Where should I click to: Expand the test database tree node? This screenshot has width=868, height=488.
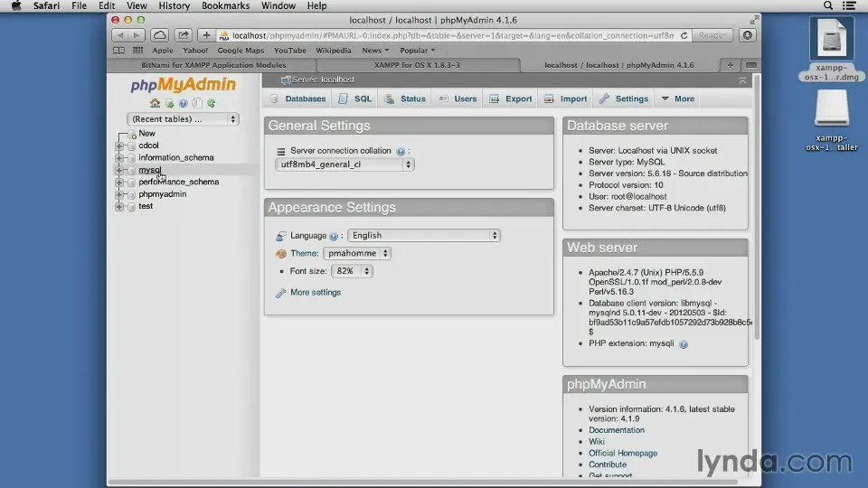[119, 207]
